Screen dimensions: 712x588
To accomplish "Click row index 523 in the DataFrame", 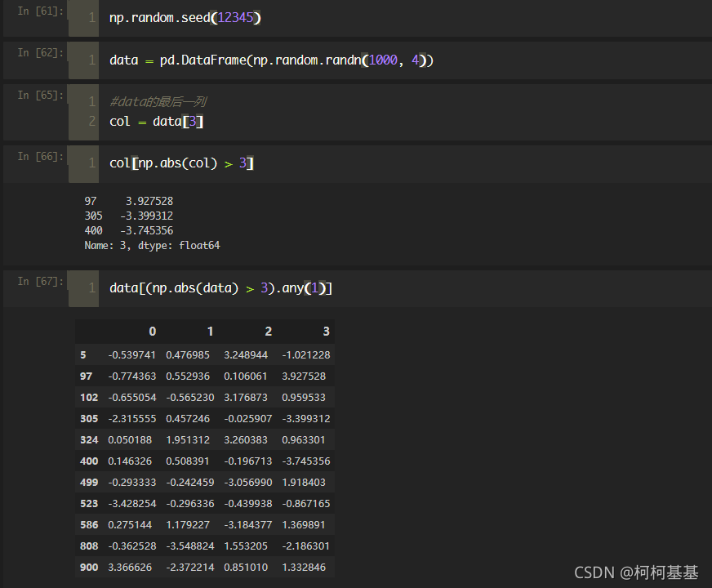I will coord(89,504).
